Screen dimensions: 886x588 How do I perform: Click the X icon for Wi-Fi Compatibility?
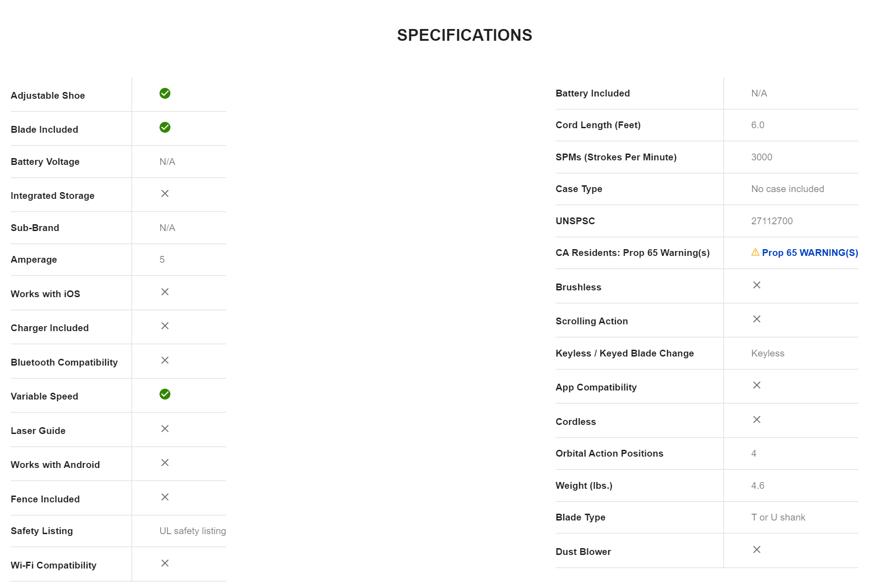tap(165, 563)
